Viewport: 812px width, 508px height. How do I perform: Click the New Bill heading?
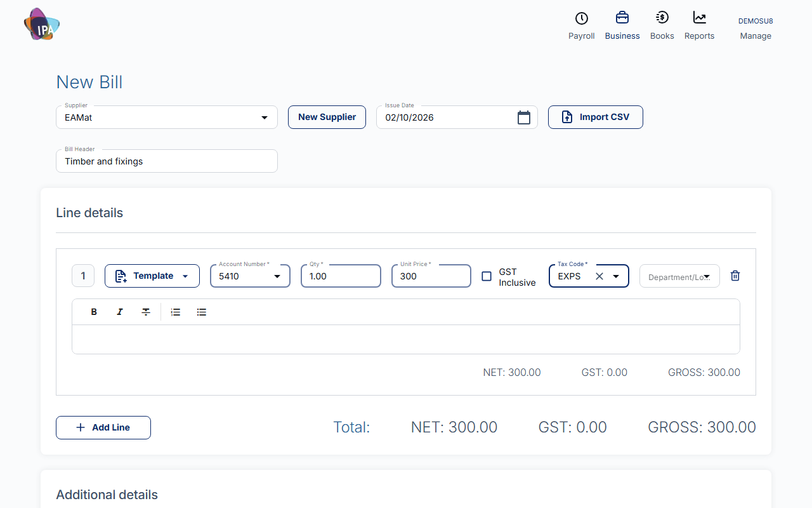[x=89, y=82]
